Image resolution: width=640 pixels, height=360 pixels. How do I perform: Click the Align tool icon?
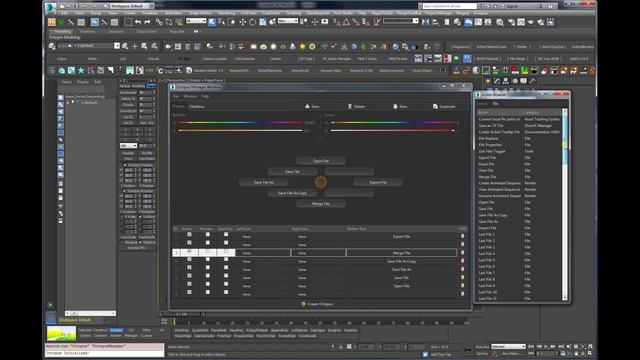tap(436, 22)
